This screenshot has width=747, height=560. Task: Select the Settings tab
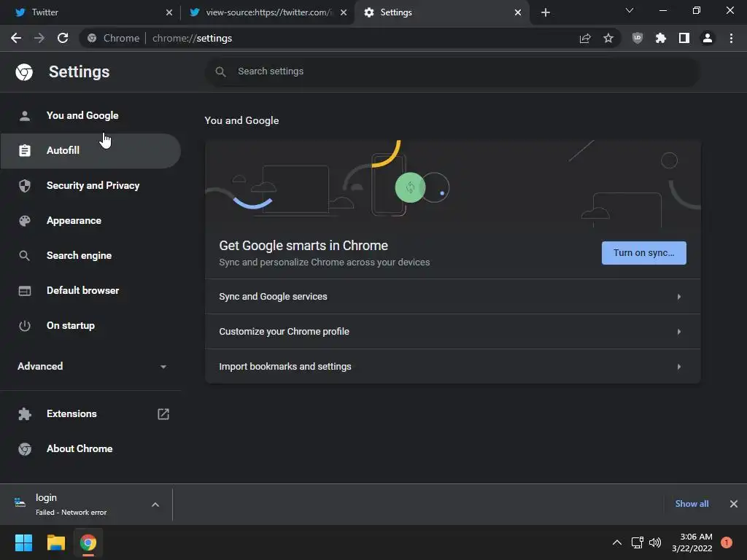[442, 12]
